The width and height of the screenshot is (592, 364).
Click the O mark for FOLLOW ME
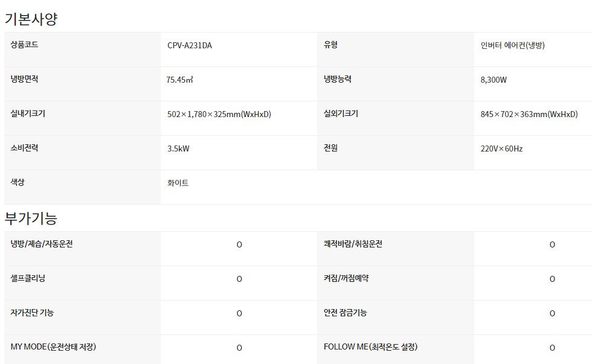tap(552, 348)
